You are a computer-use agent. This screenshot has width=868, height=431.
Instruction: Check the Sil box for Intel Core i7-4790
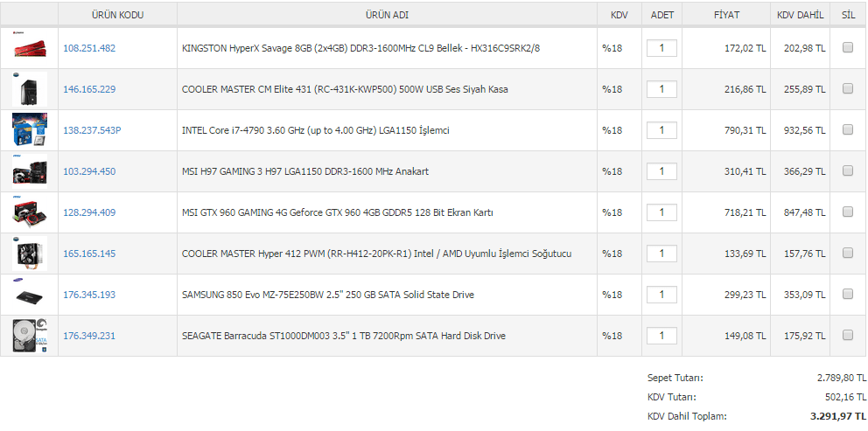[x=848, y=129]
